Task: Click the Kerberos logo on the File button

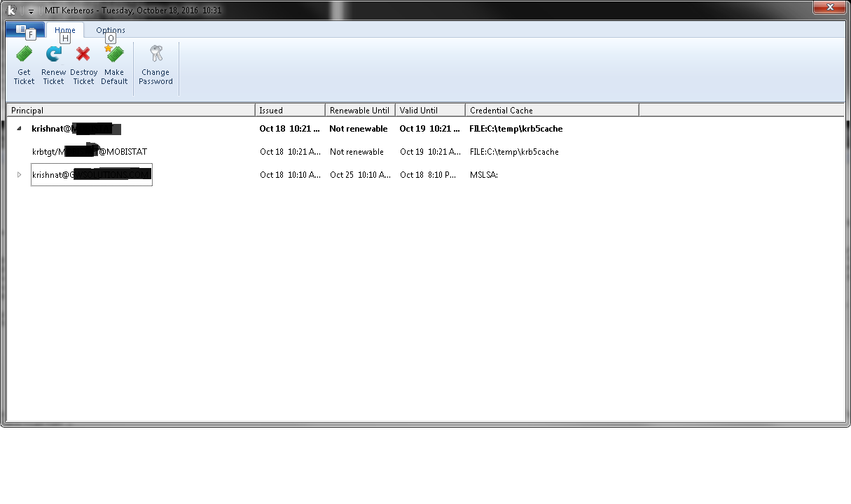Action: click(22, 28)
